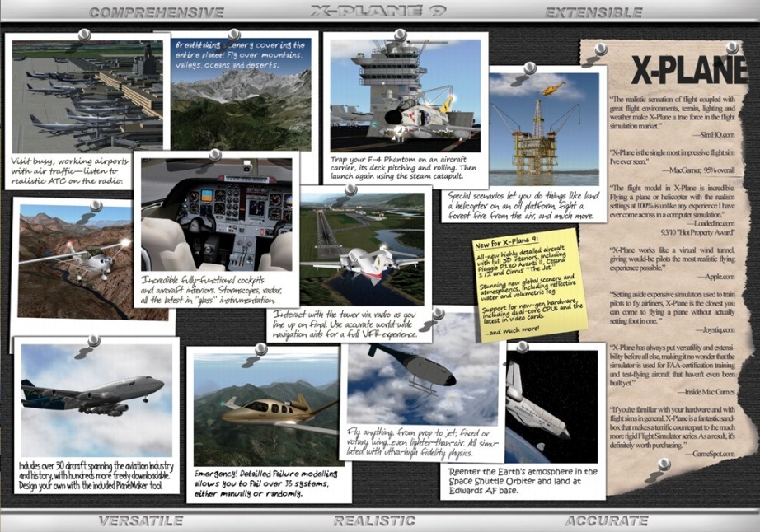
Task: Click the ACCURATE footer label
Action: click(x=607, y=520)
